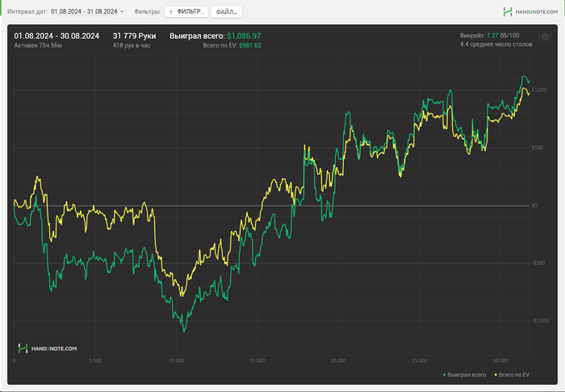Click the 20 000 x-axis label
The height and width of the screenshot is (392, 565).
(338, 361)
